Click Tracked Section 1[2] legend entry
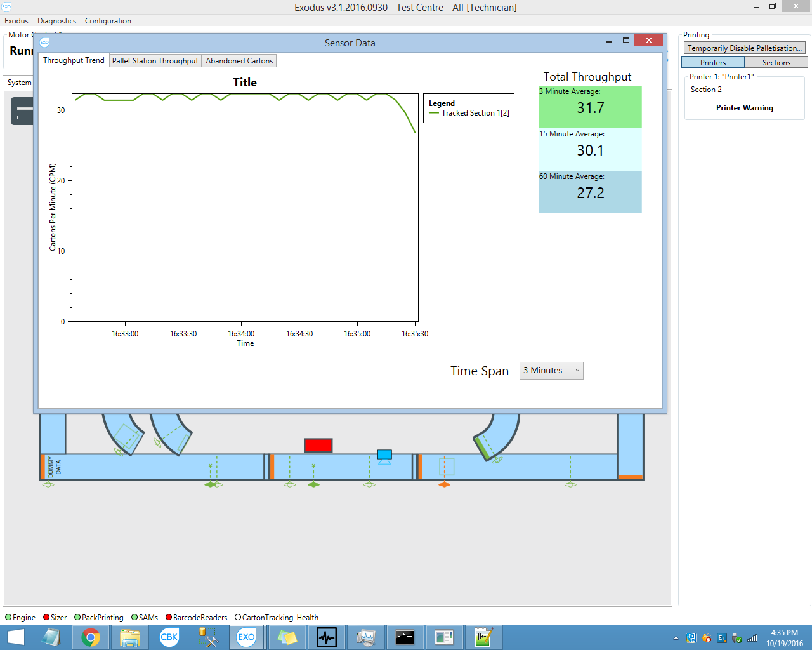 pyautogui.click(x=469, y=113)
